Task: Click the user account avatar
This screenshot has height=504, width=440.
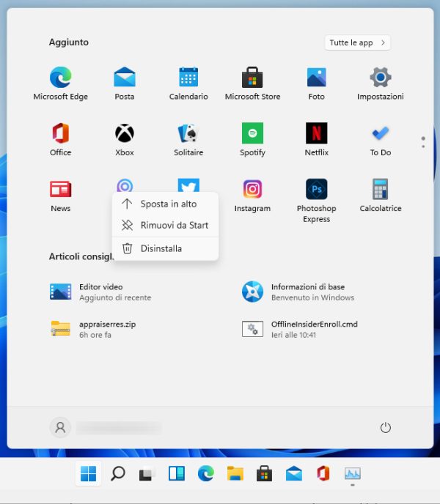Action: click(60, 428)
